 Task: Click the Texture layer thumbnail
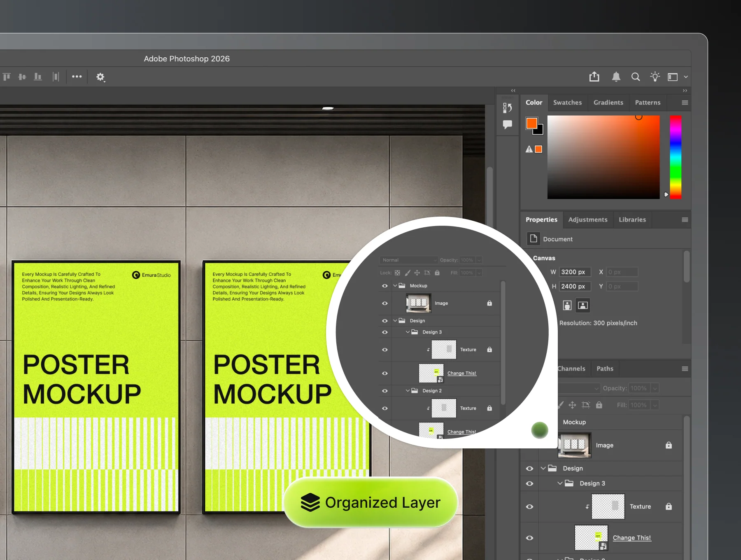click(x=608, y=506)
